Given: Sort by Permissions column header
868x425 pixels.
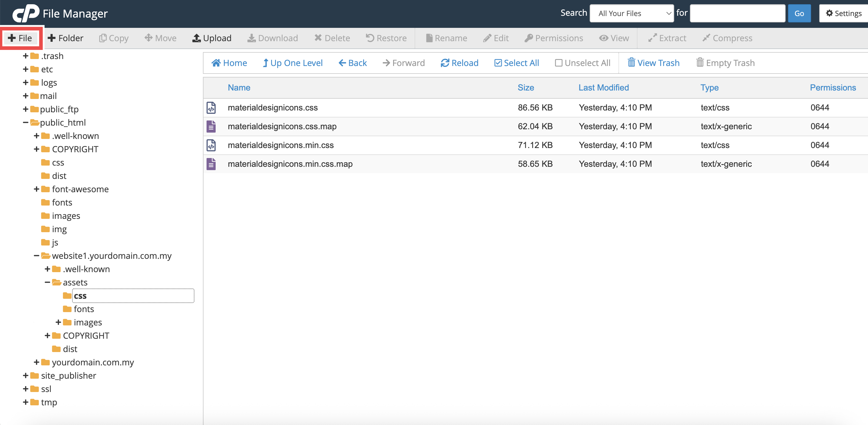Looking at the screenshot, I should coord(833,87).
